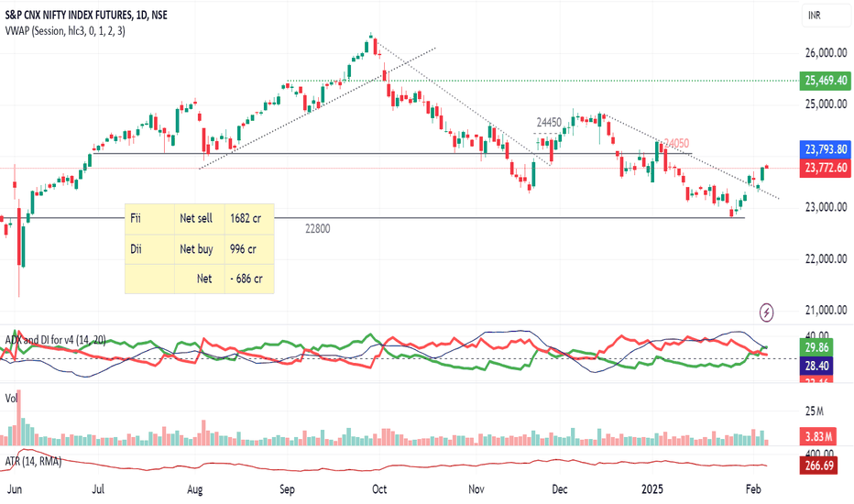854x504 pixels.
Task: Click the 28.40 indicator value label
Action: pos(816,366)
